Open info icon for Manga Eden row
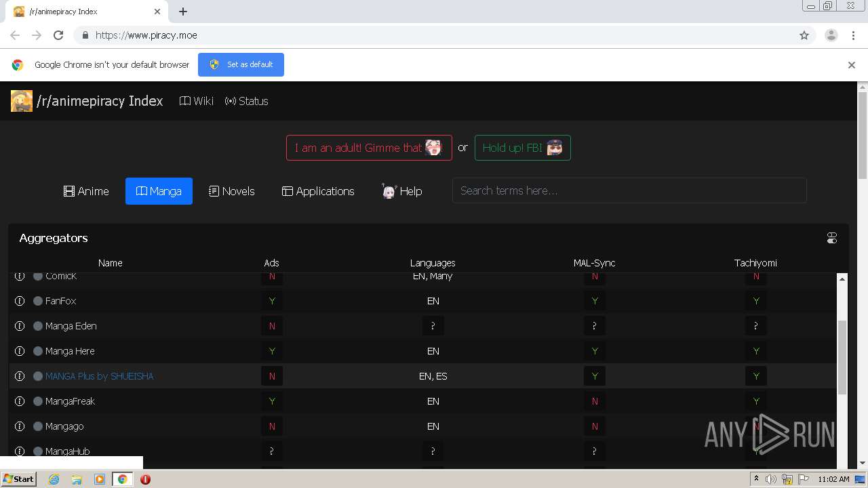This screenshot has width=868, height=488. coord(20,326)
